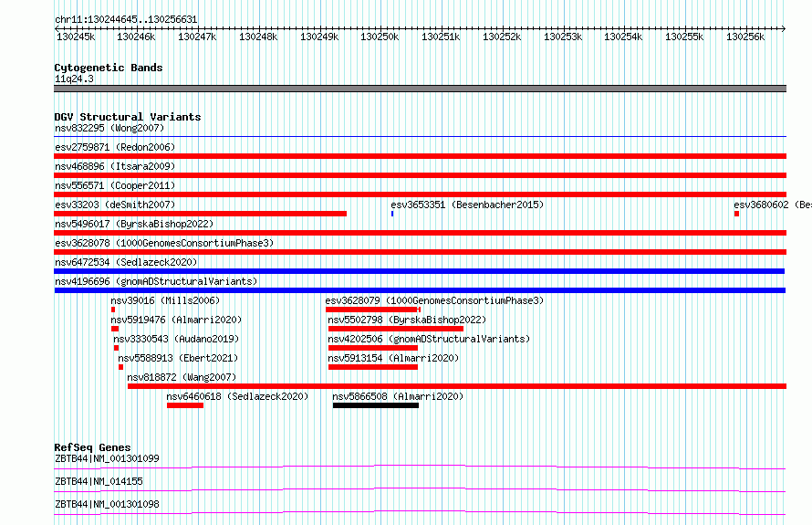Click the blue bar under nsv6472534 (Sedlazeck2020)
The image size is (812, 525).
(x=420, y=271)
